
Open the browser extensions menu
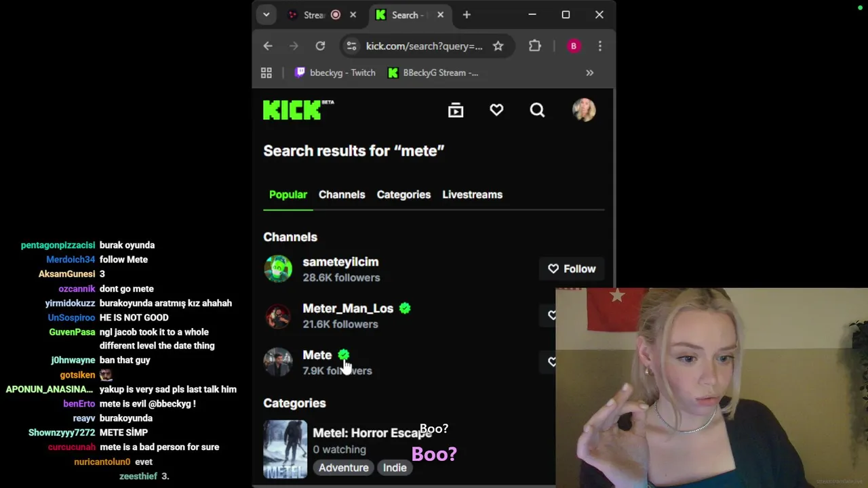pos(535,46)
